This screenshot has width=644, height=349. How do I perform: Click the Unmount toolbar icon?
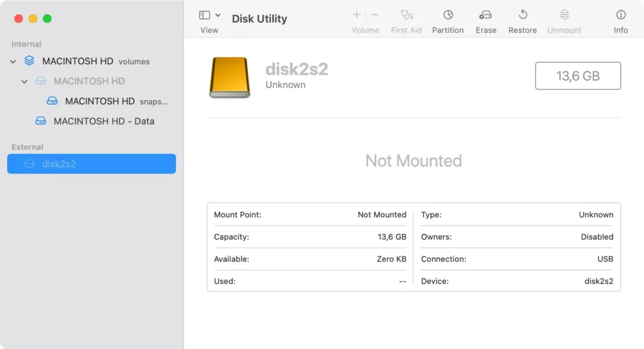(x=564, y=15)
